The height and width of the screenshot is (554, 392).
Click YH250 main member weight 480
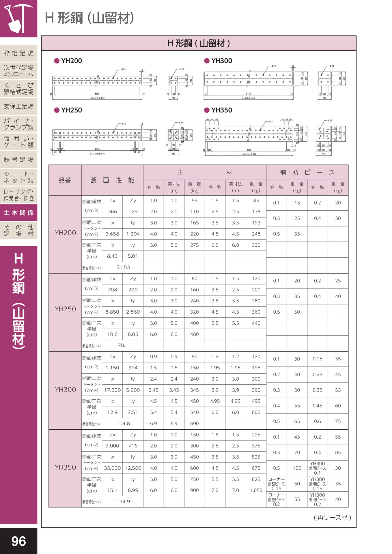195,334
